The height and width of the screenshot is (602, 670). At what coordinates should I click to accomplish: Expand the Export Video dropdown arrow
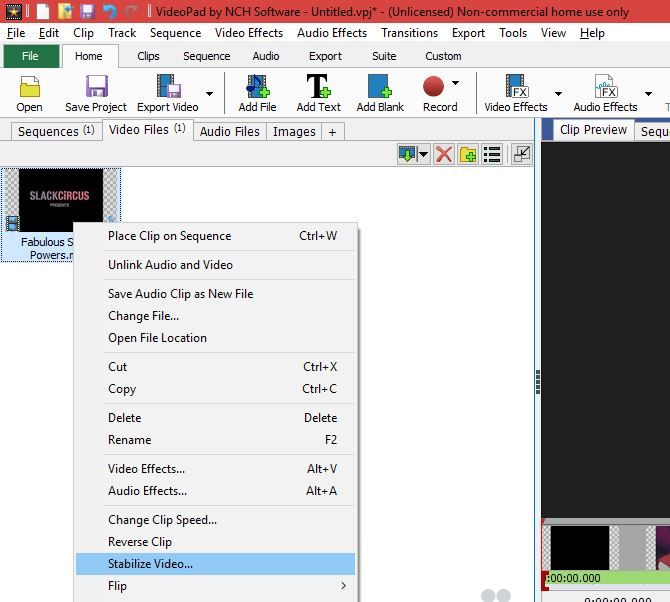tap(210, 94)
